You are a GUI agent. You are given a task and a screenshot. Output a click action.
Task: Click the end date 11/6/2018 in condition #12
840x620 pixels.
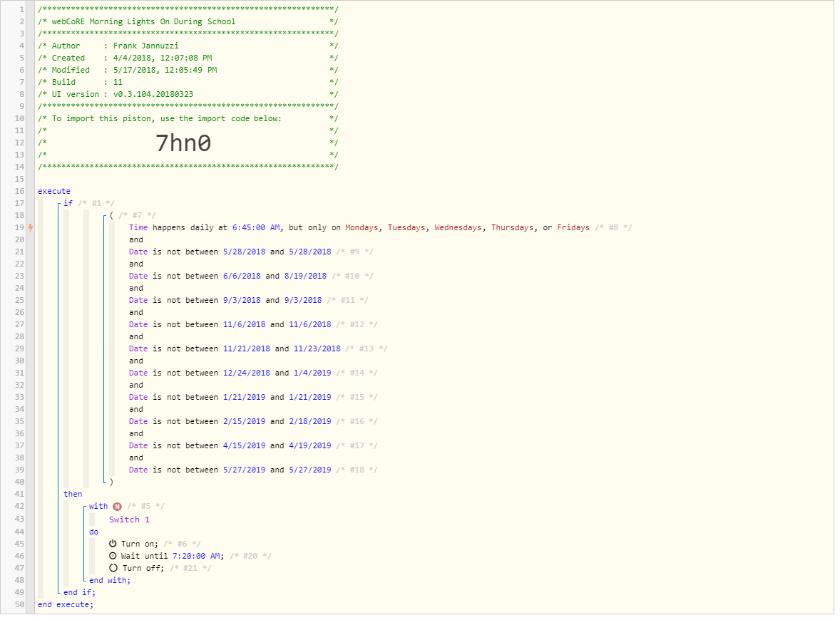pyautogui.click(x=310, y=325)
